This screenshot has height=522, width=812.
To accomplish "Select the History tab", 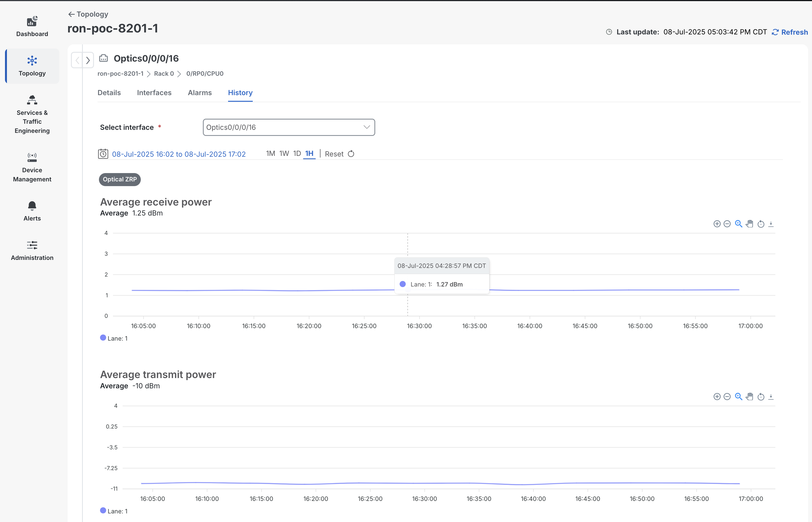I will click(x=240, y=93).
